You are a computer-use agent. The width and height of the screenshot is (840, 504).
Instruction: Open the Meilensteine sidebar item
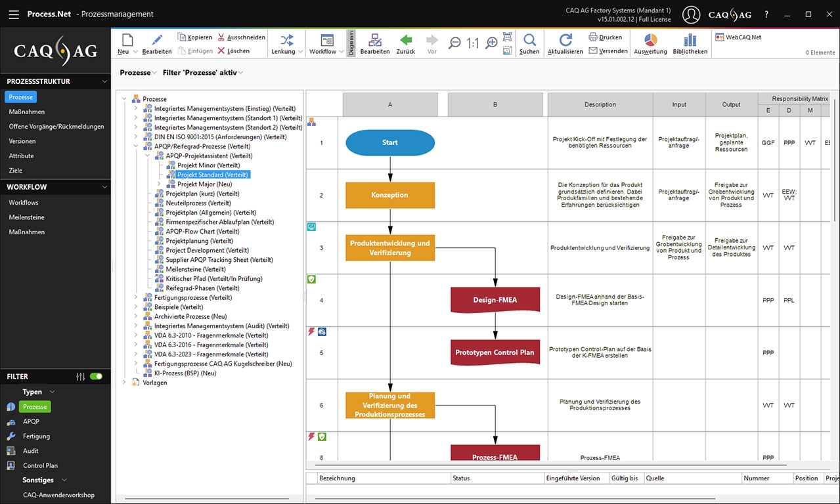click(x=27, y=217)
